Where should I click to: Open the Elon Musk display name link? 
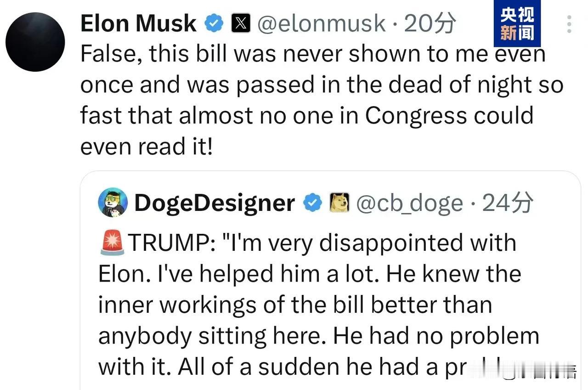tap(138, 23)
